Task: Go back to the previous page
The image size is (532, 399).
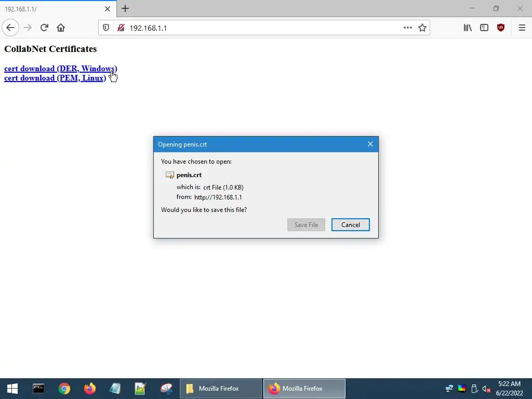Action: coord(10,28)
